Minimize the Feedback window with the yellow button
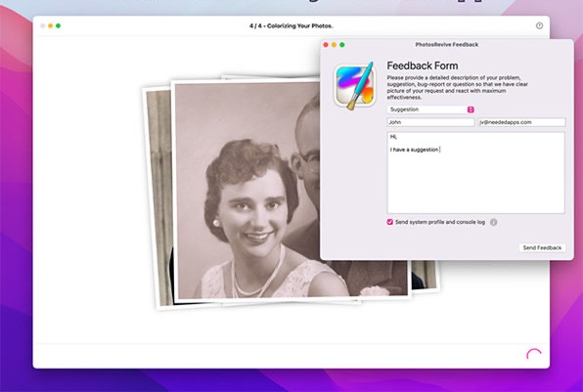Viewport: 583px width, 392px height. click(334, 45)
